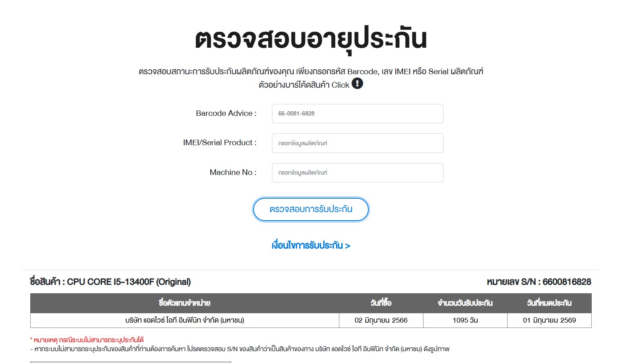Click the IMEI/Serial Product text box
Viewport: 644px width, 363px height.
pos(357,143)
